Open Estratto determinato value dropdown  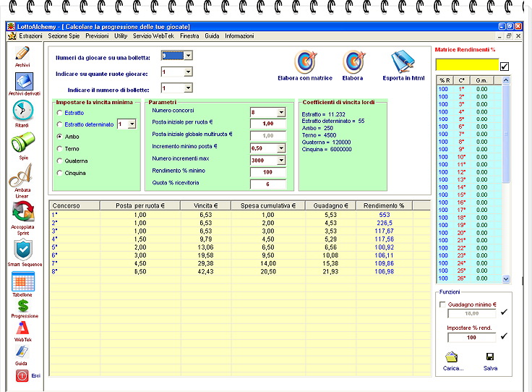coord(132,124)
